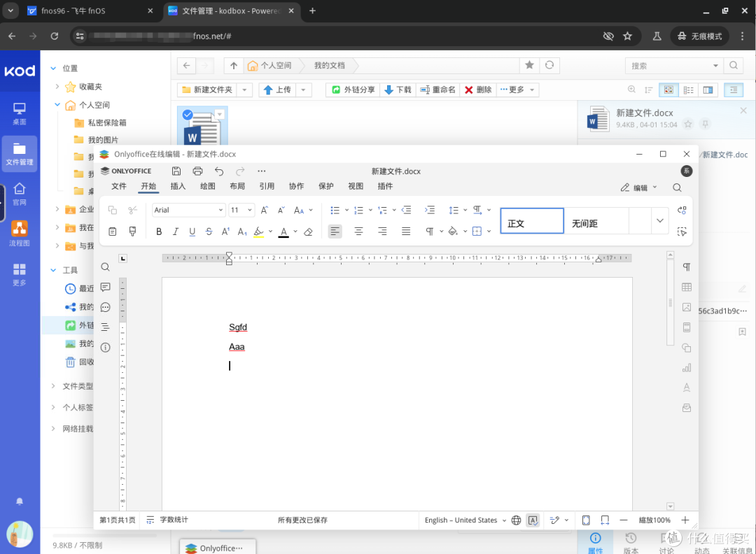Apply subscript formatting
The height and width of the screenshot is (554, 756).
click(x=242, y=232)
